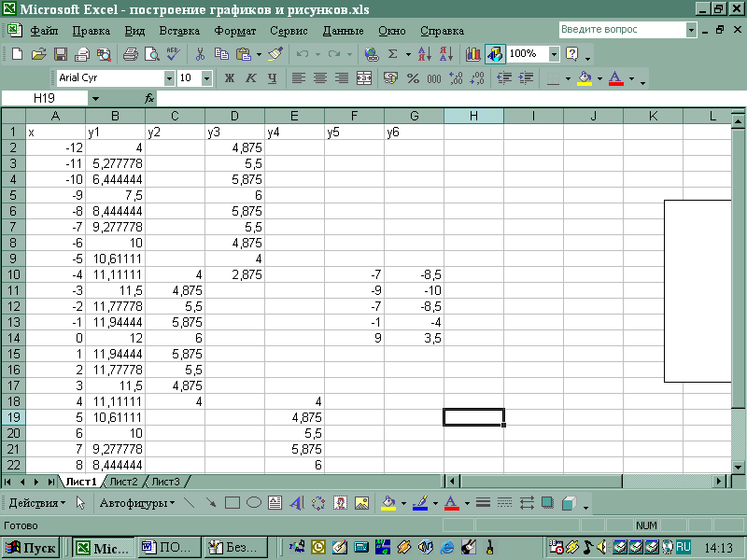Viewport: 747px width, 560px height.
Task: Switch to the Лист2 sheet tab
Action: (x=123, y=482)
